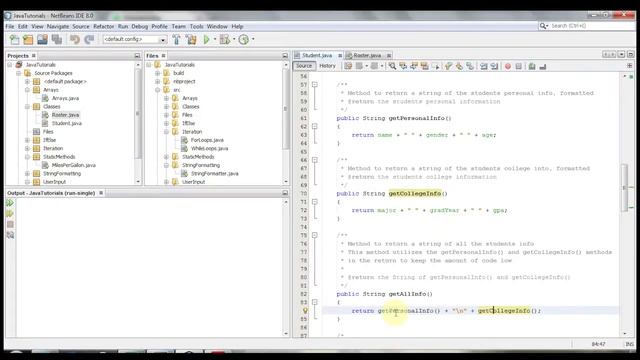
Task: Select the Student.java editor tab
Action: coord(317,55)
